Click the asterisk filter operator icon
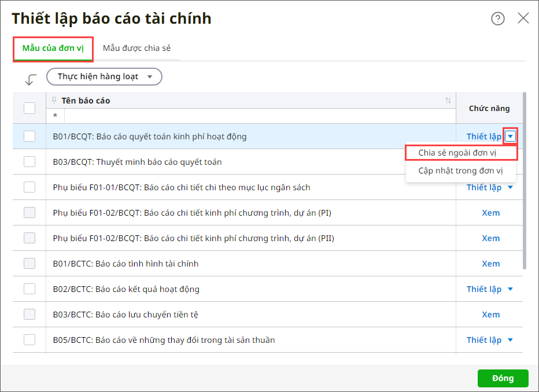The image size is (539, 392). point(55,116)
